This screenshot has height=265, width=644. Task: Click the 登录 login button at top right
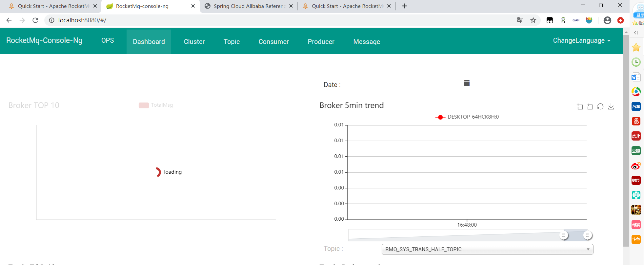[639, 15]
